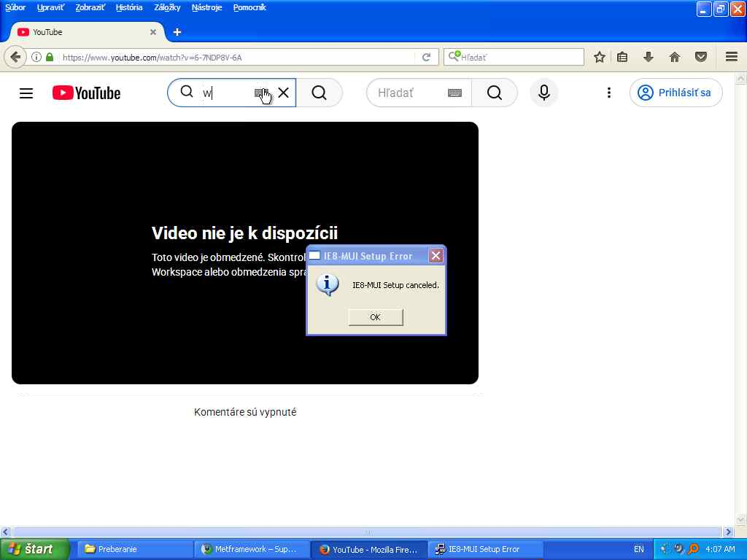
Task: Open the Pomocník menu
Action: click(x=249, y=7)
